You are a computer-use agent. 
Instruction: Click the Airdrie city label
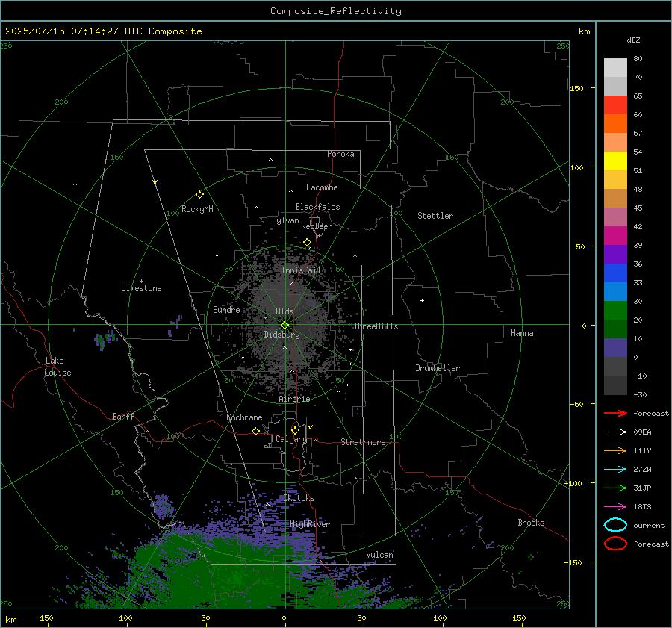(294, 399)
